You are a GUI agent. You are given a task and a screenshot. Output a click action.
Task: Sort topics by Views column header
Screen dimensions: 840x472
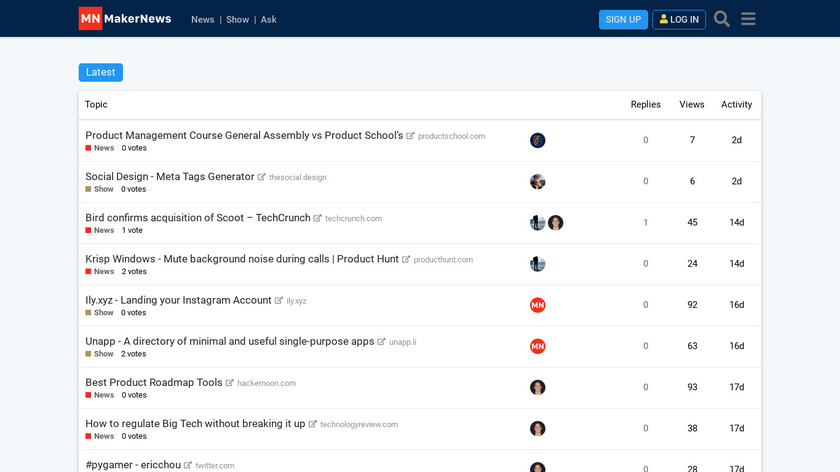(692, 104)
